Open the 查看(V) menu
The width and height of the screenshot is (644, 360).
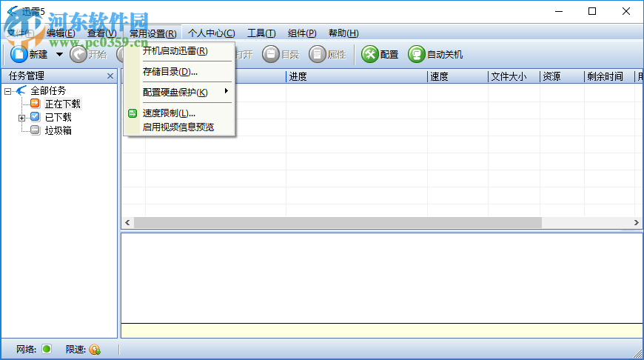[102, 33]
